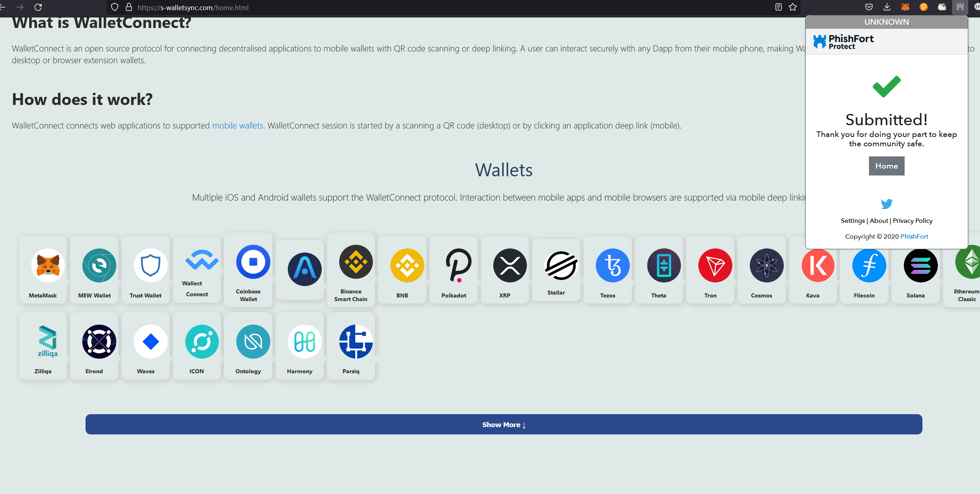Pick the Tron wallet icon

coord(715,266)
